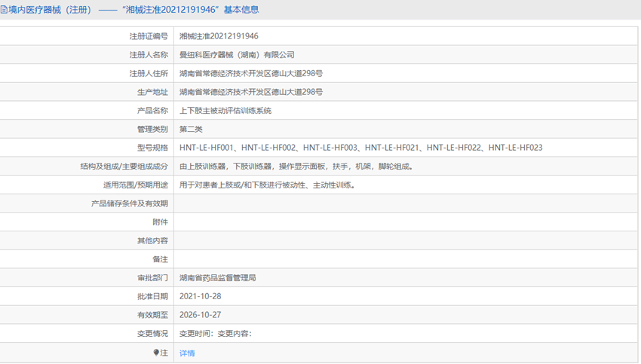The image size is (641, 364).
Task: Click the 有效期至 label
Action: coord(152,315)
